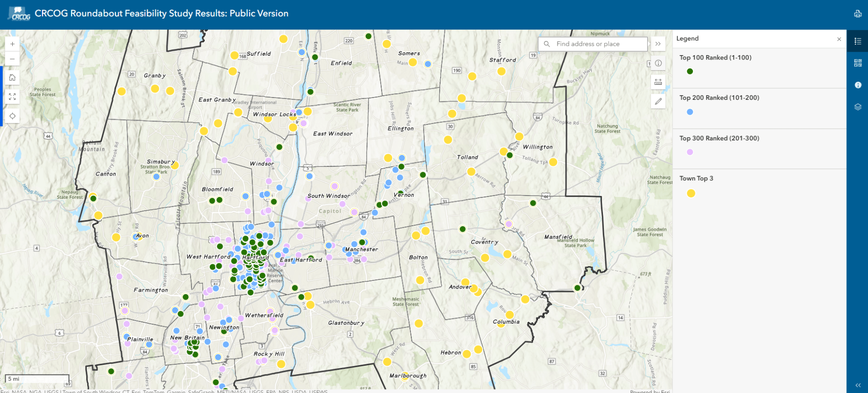Close the Legend panel
This screenshot has height=393, width=868.
coord(839,39)
